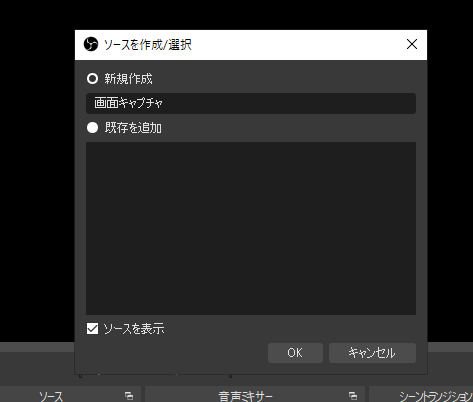Click the 音声ミキサー panel header
Image resolution: width=473 pixels, height=402 pixels.
255,395
